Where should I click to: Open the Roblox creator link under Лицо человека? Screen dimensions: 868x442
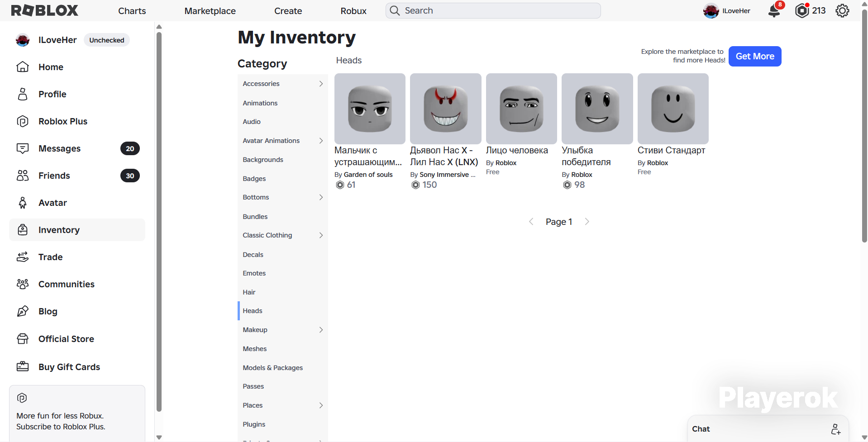pos(506,163)
